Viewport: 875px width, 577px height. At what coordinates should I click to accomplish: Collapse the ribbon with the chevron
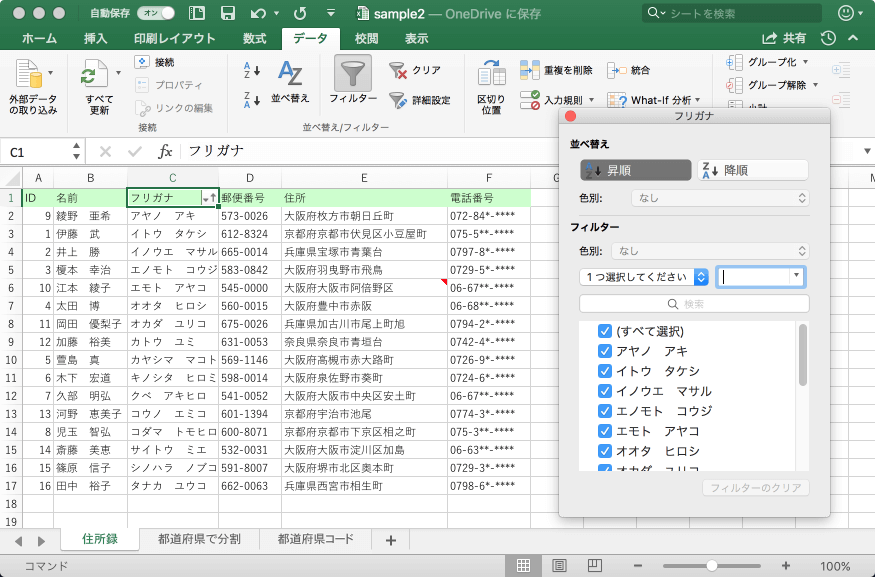pos(853,38)
